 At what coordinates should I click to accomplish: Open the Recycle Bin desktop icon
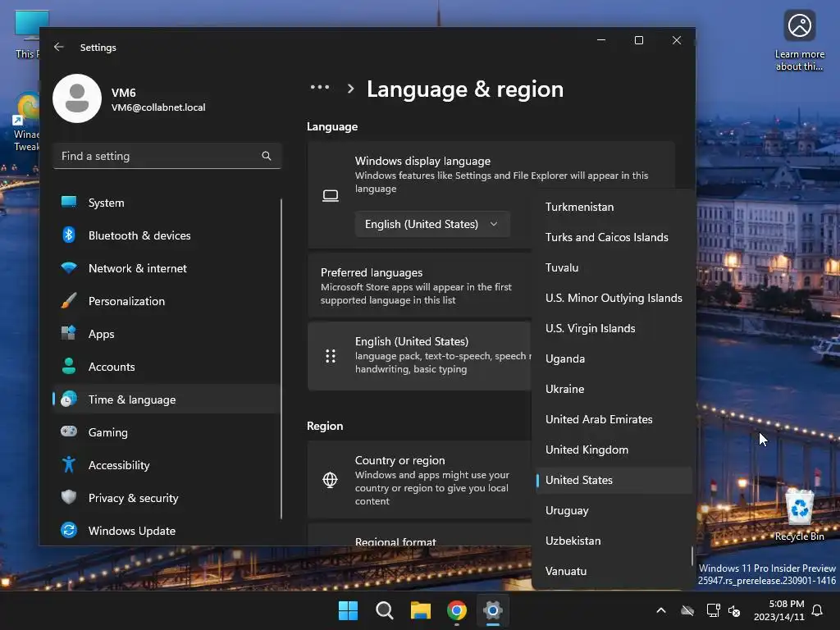click(x=799, y=515)
